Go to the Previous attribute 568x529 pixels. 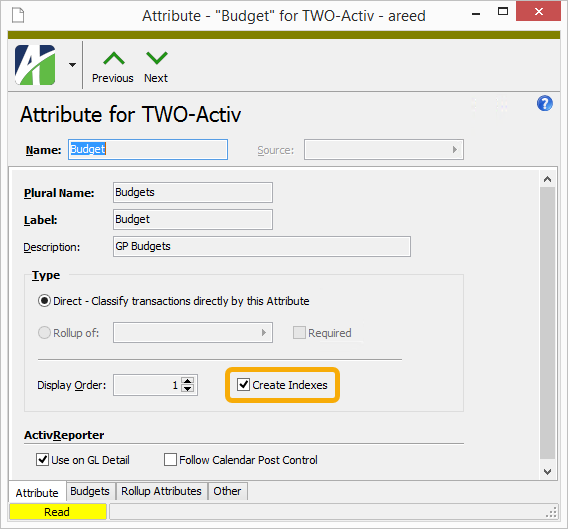tap(113, 67)
